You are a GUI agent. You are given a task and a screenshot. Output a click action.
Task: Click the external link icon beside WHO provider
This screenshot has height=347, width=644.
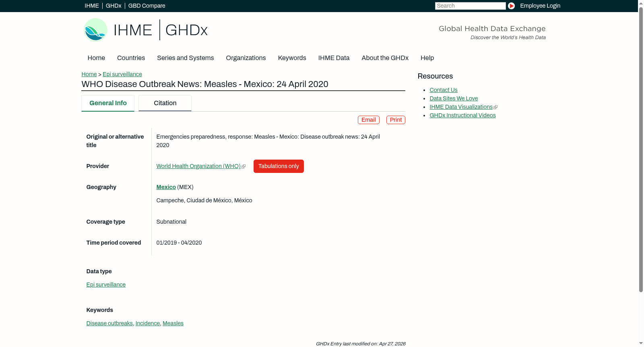pyautogui.click(x=244, y=166)
